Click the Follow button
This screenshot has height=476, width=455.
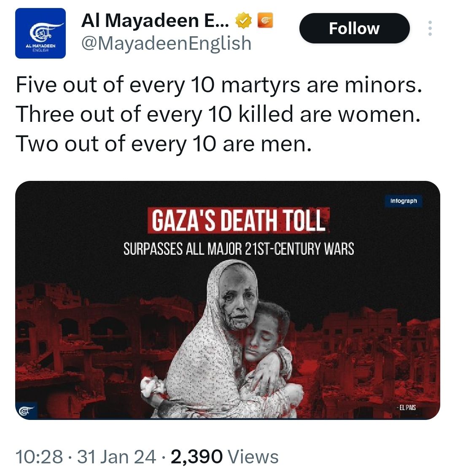point(354,28)
